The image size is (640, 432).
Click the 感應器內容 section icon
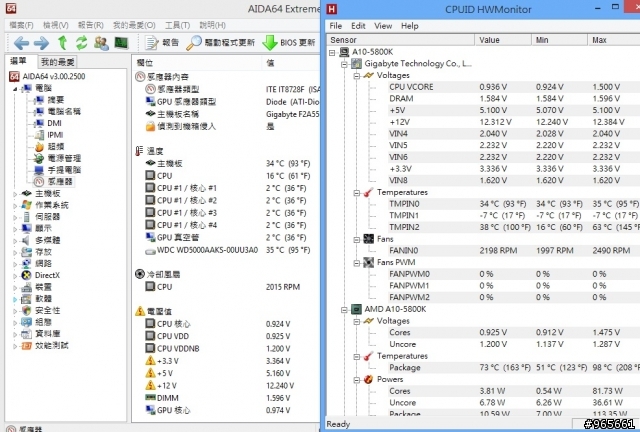pos(140,76)
